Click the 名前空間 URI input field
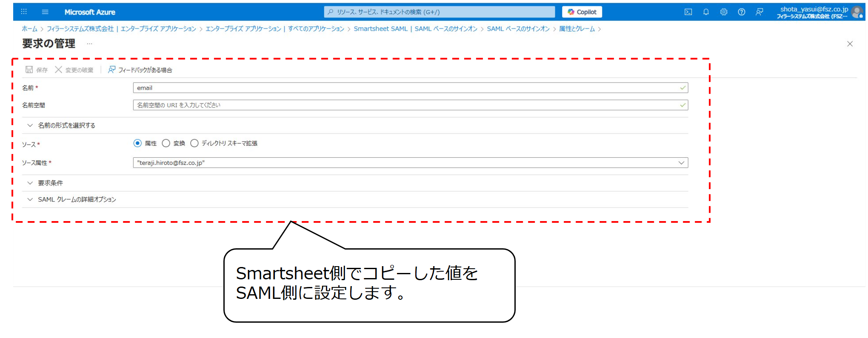 [x=410, y=105]
